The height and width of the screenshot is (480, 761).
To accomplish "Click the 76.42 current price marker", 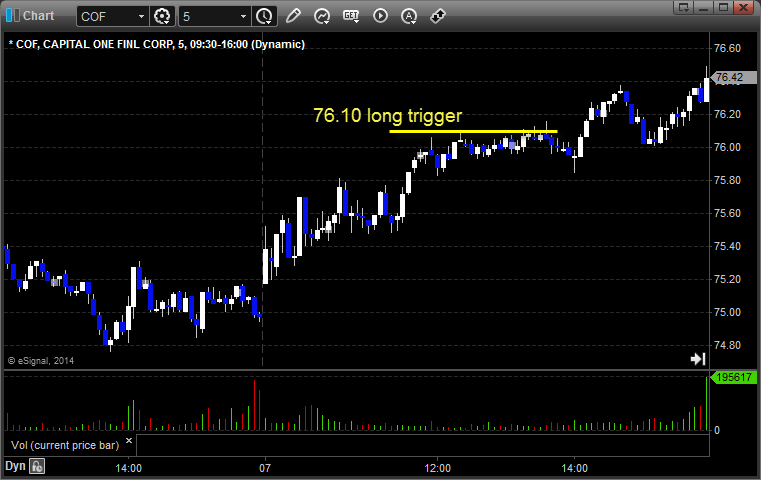I will tap(733, 77).
